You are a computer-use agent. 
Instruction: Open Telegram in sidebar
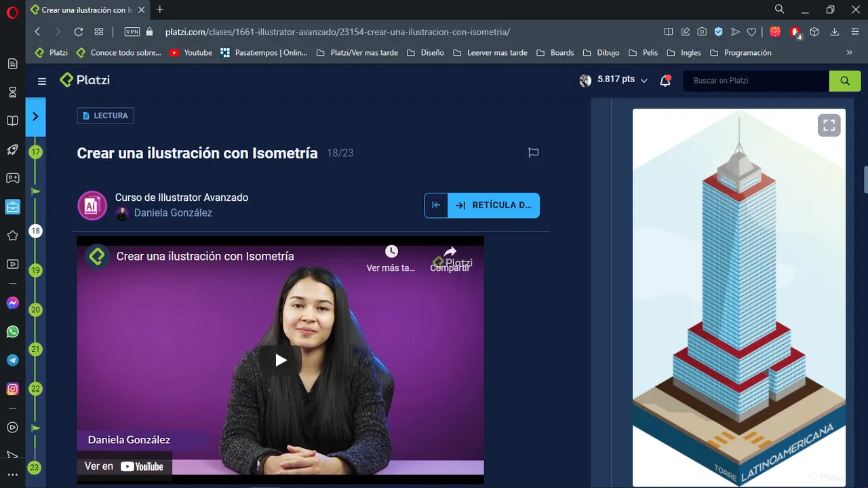click(x=12, y=360)
